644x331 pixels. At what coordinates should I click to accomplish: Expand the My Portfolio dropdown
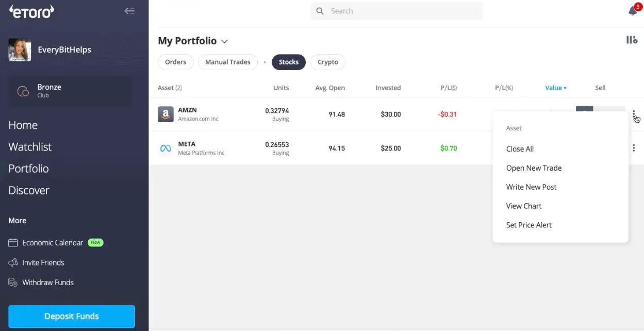tap(224, 41)
